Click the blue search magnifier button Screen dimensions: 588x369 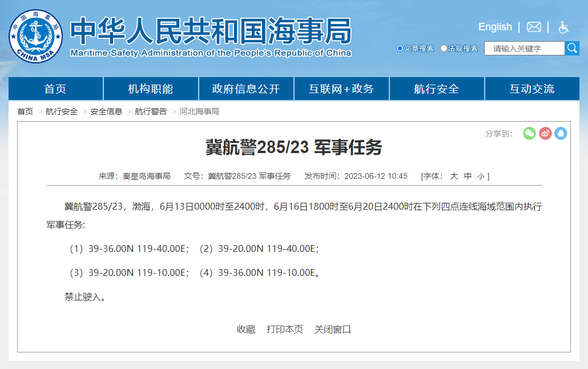572,48
